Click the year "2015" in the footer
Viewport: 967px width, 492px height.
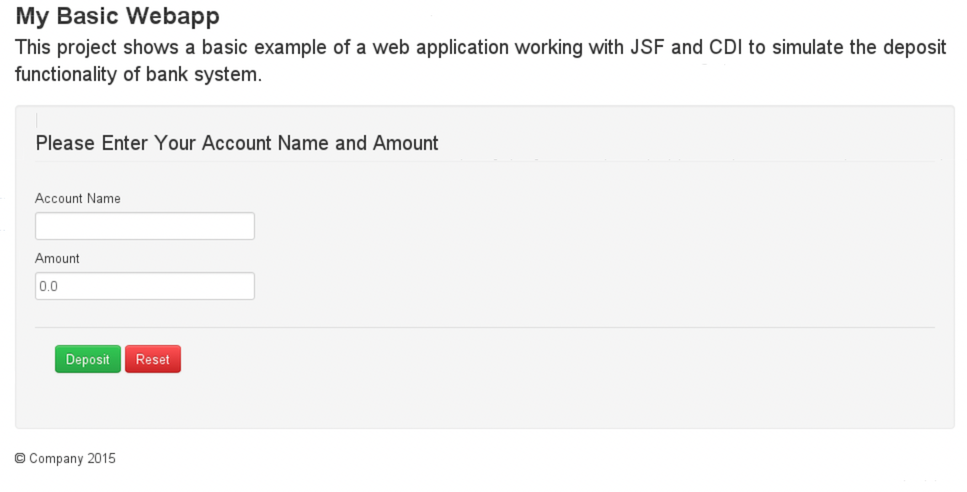click(x=101, y=459)
